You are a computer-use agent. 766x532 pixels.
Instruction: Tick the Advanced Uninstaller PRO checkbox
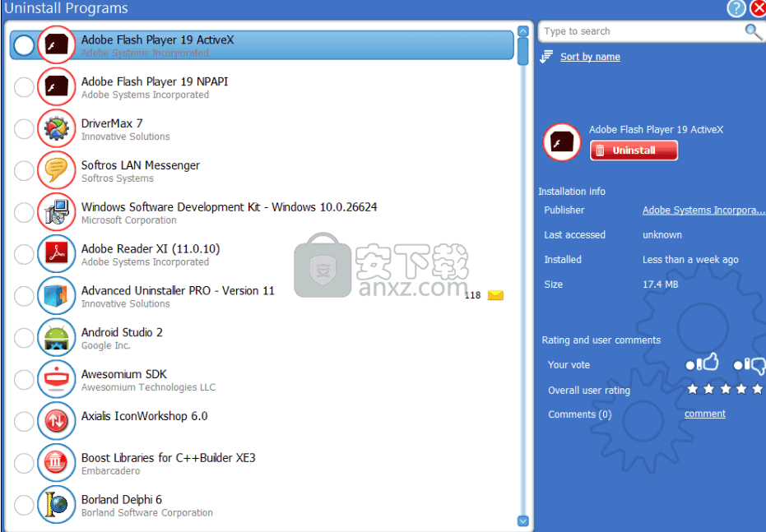[24, 296]
